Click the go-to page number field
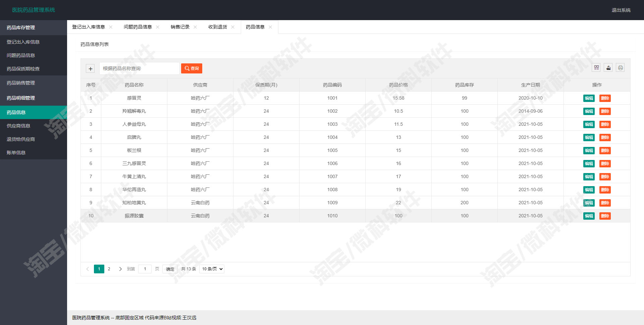 click(x=145, y=269)
